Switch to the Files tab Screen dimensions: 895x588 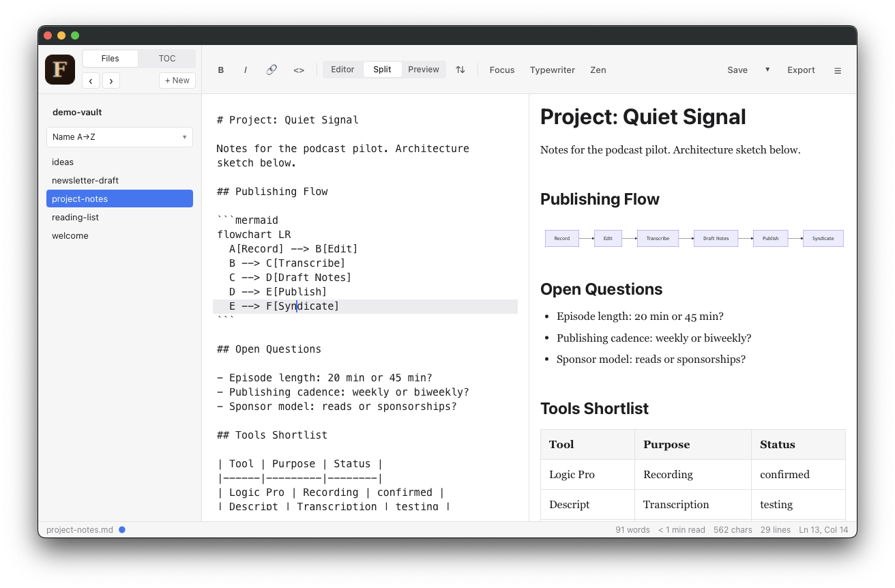click(x=111, y=59)
